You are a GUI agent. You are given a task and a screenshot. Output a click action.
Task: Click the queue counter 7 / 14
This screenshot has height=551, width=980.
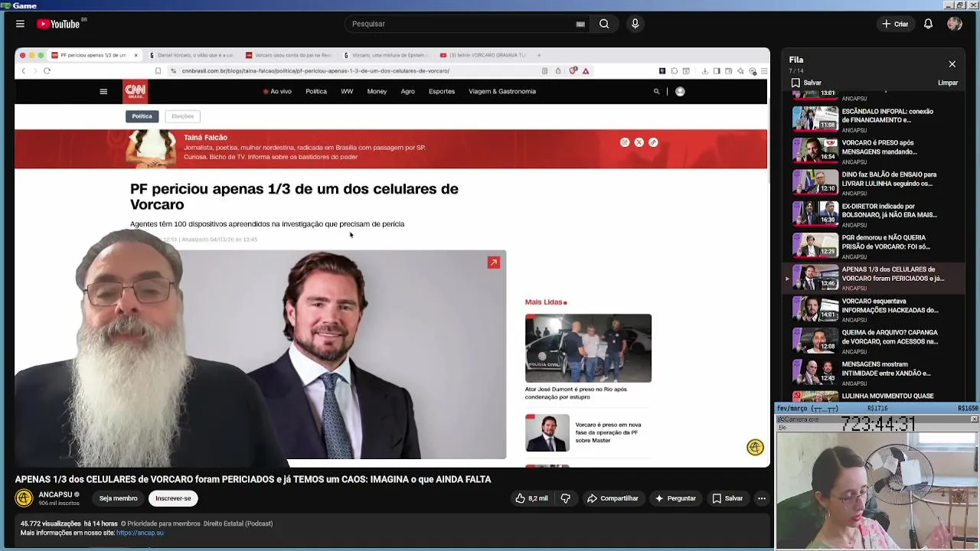(x=796, y=70)
